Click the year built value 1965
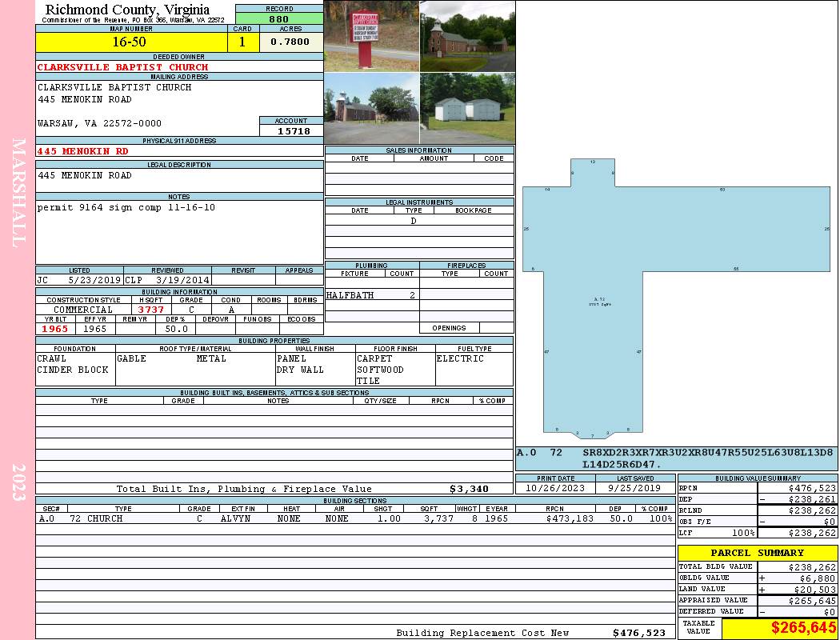This screenshot has width=840, height=640. coord(56,329)
